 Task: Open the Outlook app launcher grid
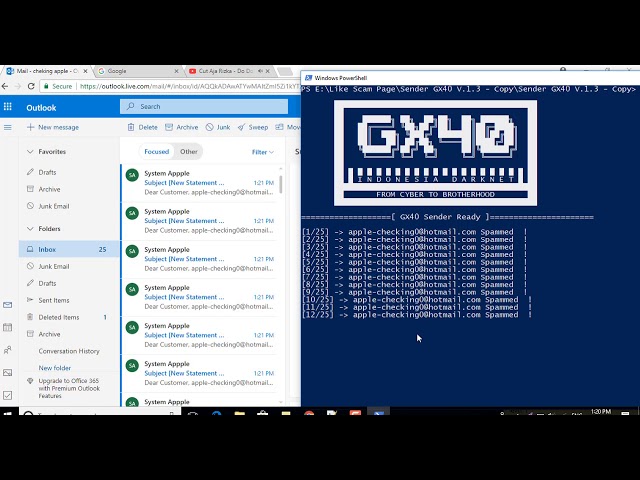pos(8,107)
